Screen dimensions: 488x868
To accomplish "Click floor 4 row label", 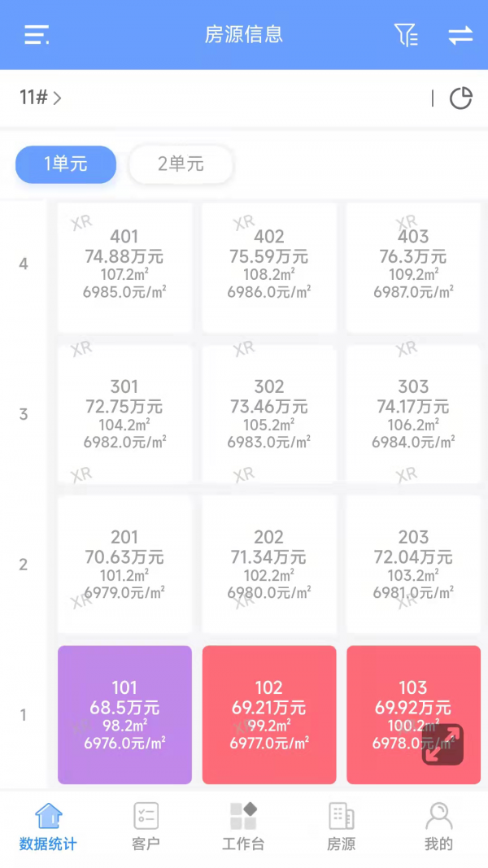I will click(23, 264).
